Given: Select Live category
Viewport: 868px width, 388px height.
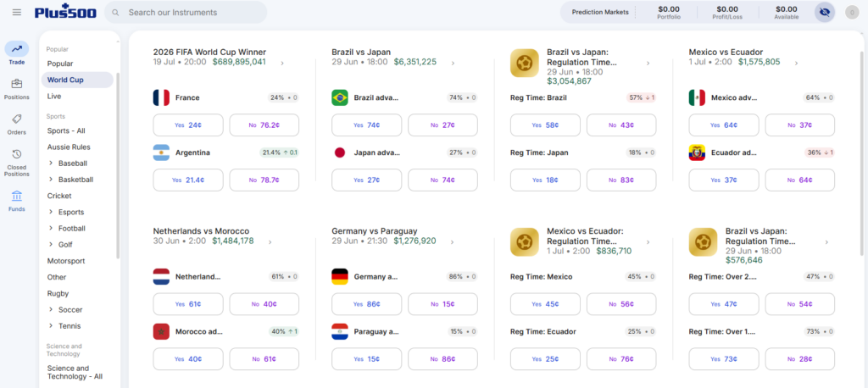Looking at the screenshot, I should click(x=54, y=97).
